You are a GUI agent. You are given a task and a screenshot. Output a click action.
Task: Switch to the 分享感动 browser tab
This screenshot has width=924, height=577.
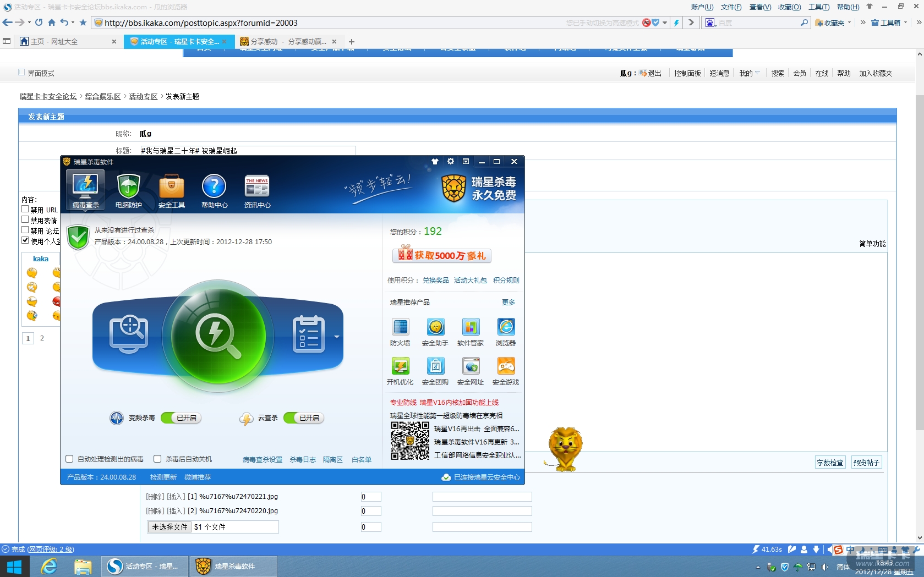pos(288,41)
